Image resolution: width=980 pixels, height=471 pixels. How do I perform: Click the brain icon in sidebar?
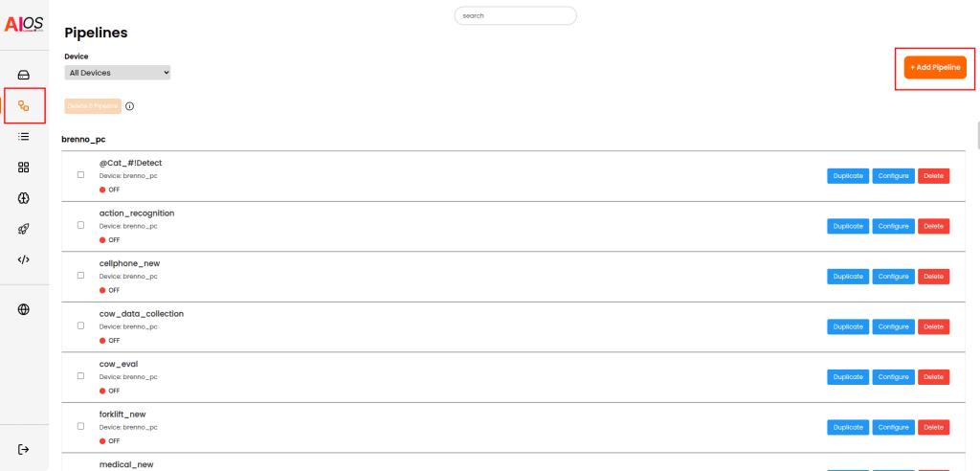click(24, 198)
